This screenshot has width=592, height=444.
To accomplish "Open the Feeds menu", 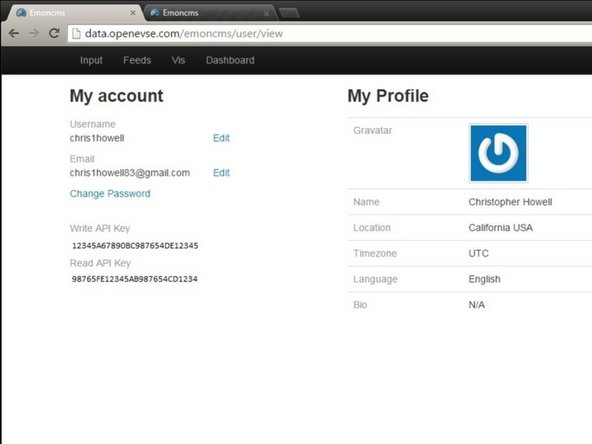I will click(x=137, y=60).
